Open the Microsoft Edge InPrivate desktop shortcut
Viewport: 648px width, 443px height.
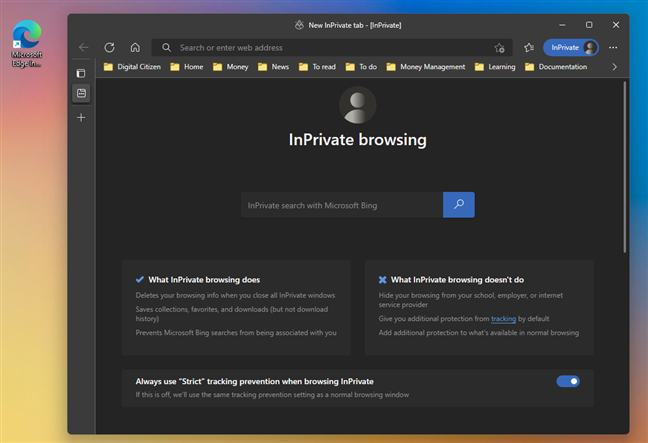click(x=27, y=43)
